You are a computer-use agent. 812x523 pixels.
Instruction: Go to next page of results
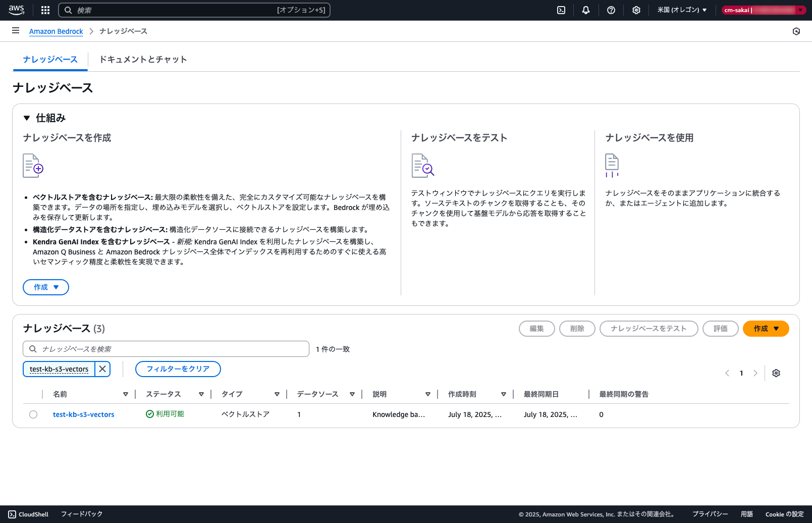pyautogui.click(x=755, y=373)
